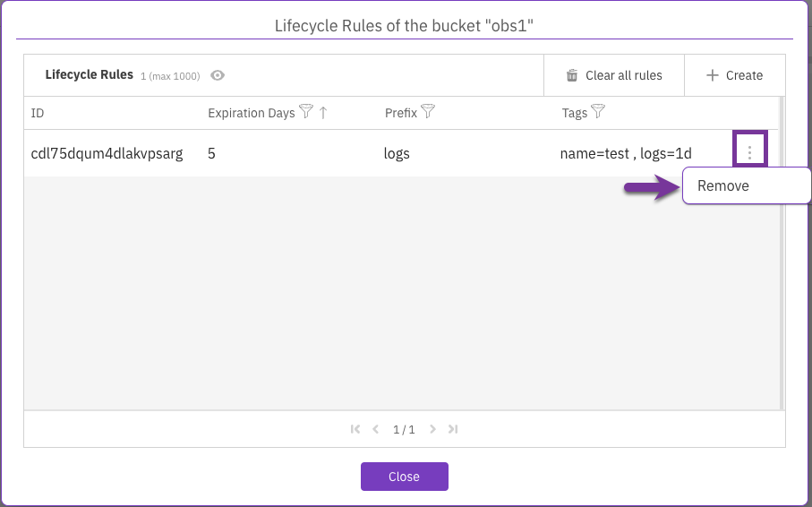The image size is (812, 507).
Task: Jump to the last page of rules
Action: pos(453,429)
